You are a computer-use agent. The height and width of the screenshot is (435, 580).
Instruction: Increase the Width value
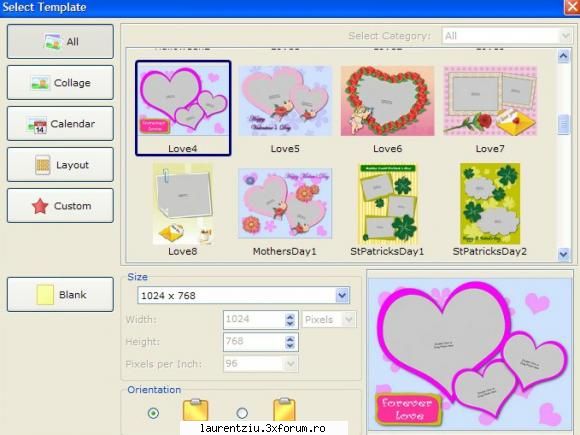pos(290,316)
